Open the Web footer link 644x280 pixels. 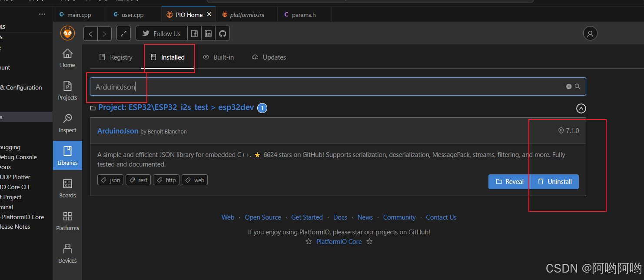228,217
